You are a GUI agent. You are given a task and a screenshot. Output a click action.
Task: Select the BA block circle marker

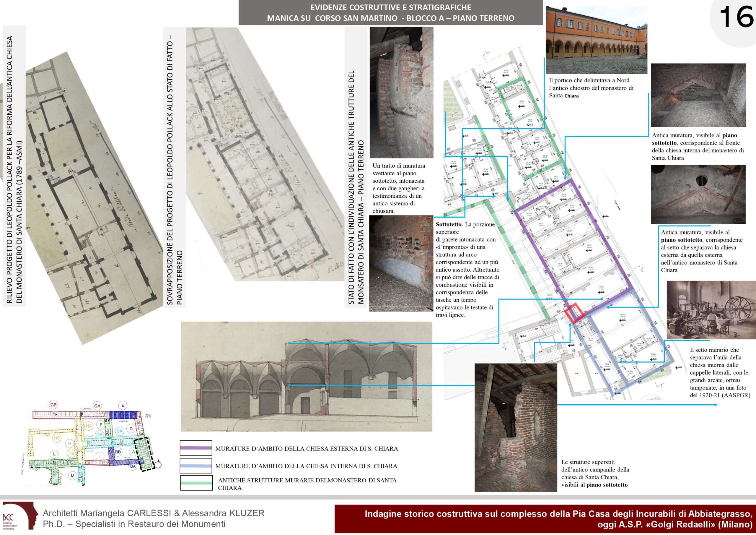[133, 466]
